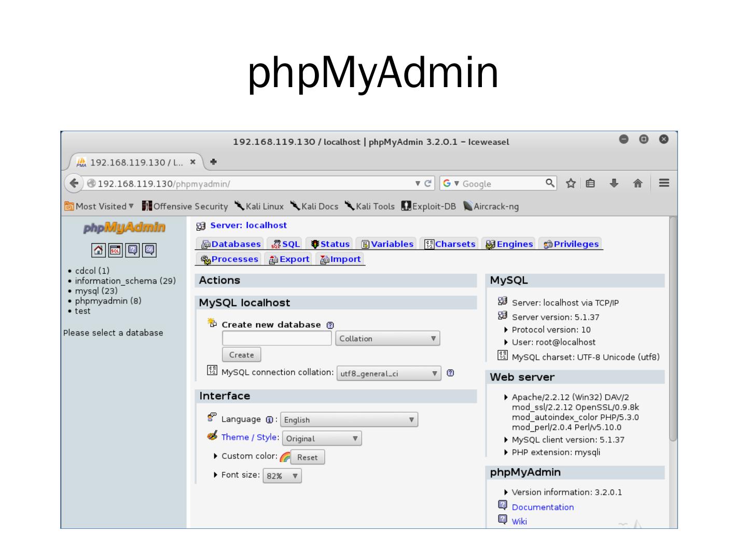Open the Import tab
The height and width of the screenshot is (560, 747).
pyautogui.click(x=340, y=259)
